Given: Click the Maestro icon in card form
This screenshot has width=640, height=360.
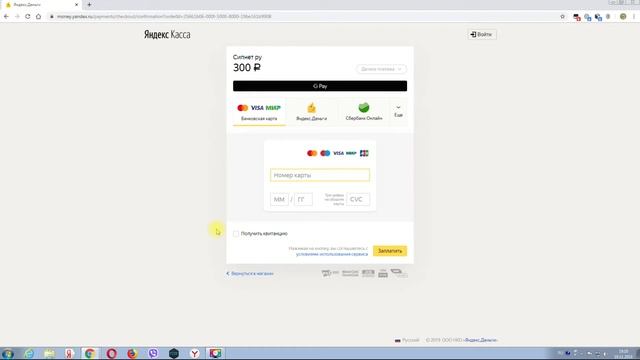Looking at the screenshot, I should 325,153.
